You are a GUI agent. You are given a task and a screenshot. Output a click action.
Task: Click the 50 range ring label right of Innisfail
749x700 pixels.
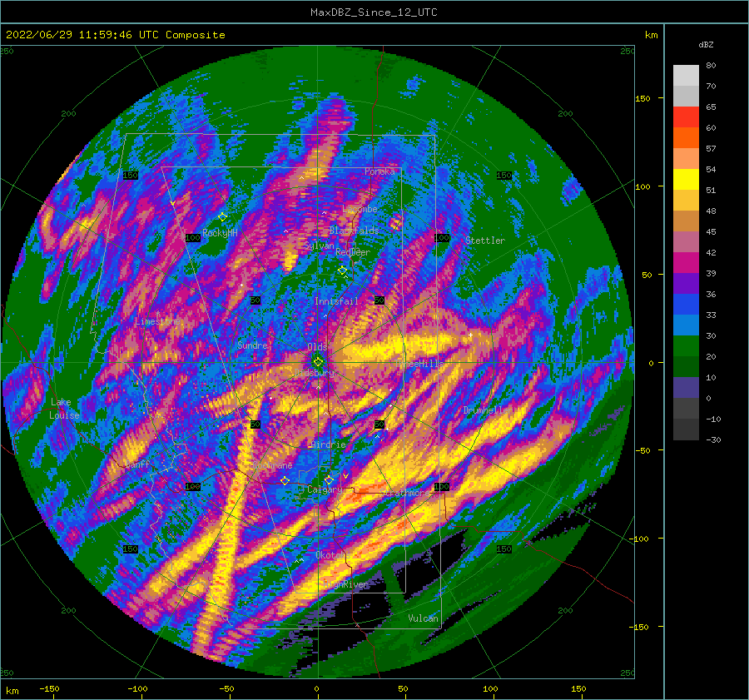[379, 300]
